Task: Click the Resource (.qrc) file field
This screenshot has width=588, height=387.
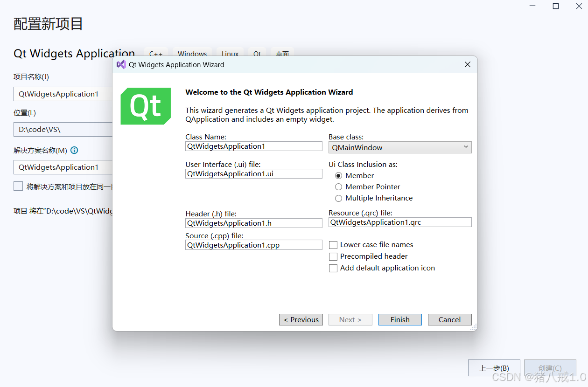Action: (400, 222)
